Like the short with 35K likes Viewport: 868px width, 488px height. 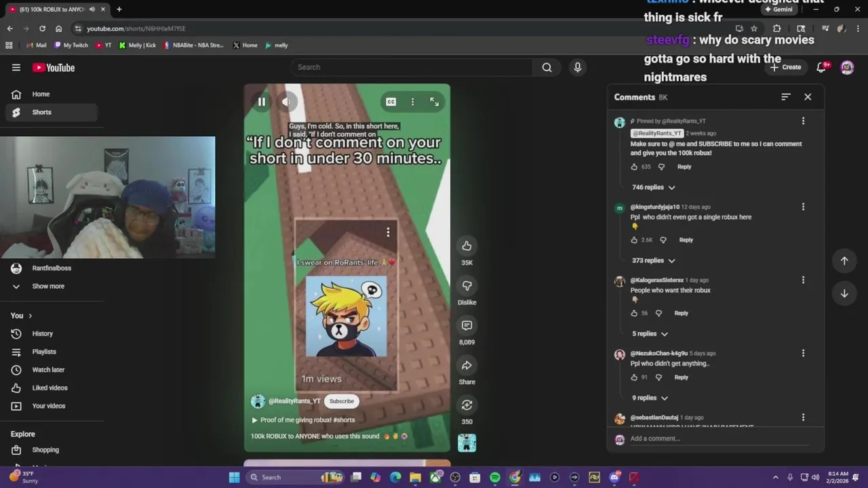pyautogui.click(x=467, y=246)
